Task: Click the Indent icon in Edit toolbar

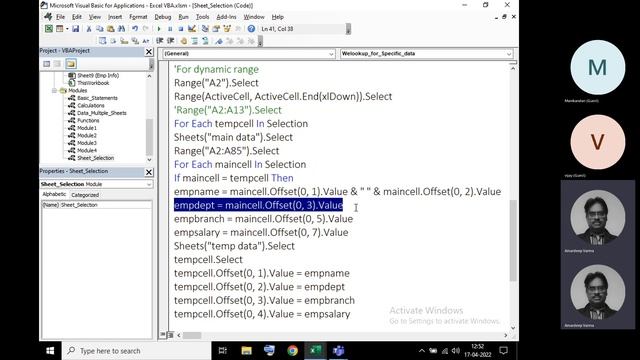Action: click(x=160, y=41)
